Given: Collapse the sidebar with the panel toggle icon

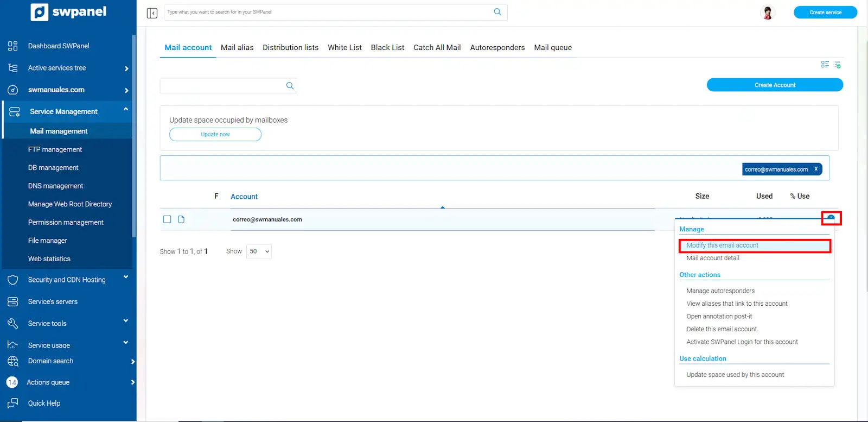Looking at the screenshot, I should (x=152, y=12).
